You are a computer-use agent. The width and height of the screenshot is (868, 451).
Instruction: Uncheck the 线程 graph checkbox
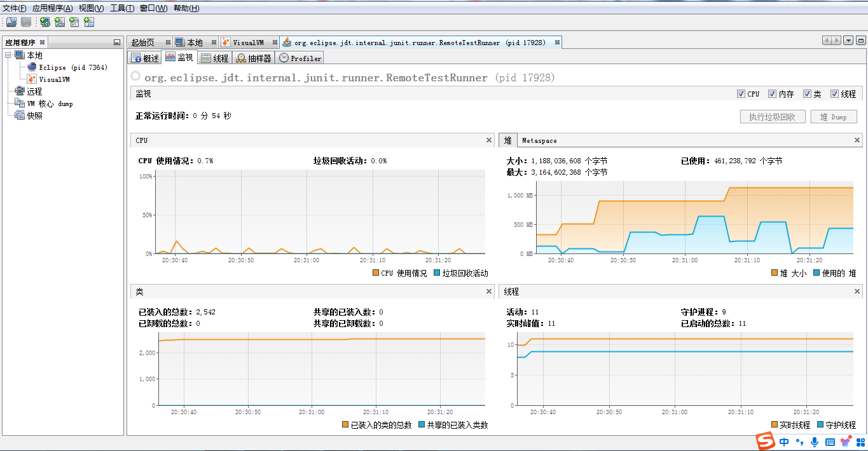pos(834,94)
